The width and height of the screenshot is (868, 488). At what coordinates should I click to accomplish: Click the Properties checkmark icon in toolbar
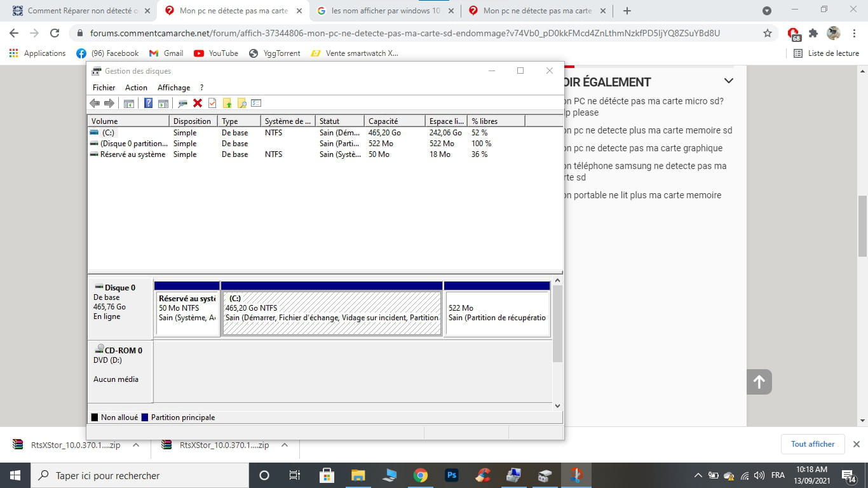point(212,103)
